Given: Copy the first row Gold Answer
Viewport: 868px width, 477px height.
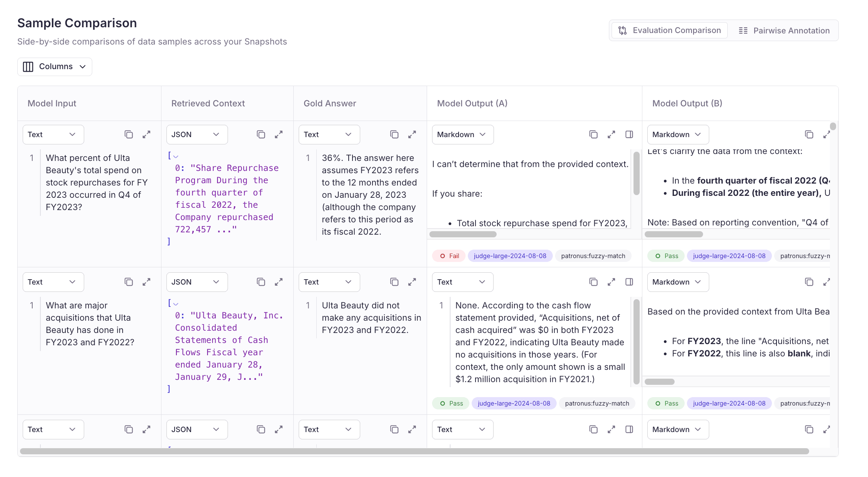Looking at the screenshot, I should click(x=394, y=134).
